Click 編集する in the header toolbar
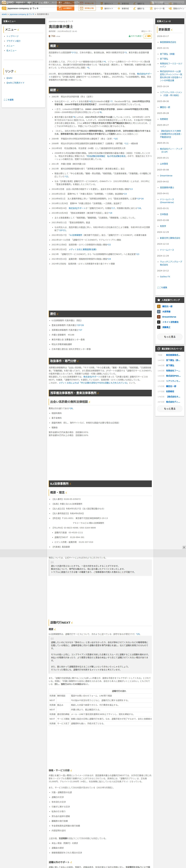 139,8
